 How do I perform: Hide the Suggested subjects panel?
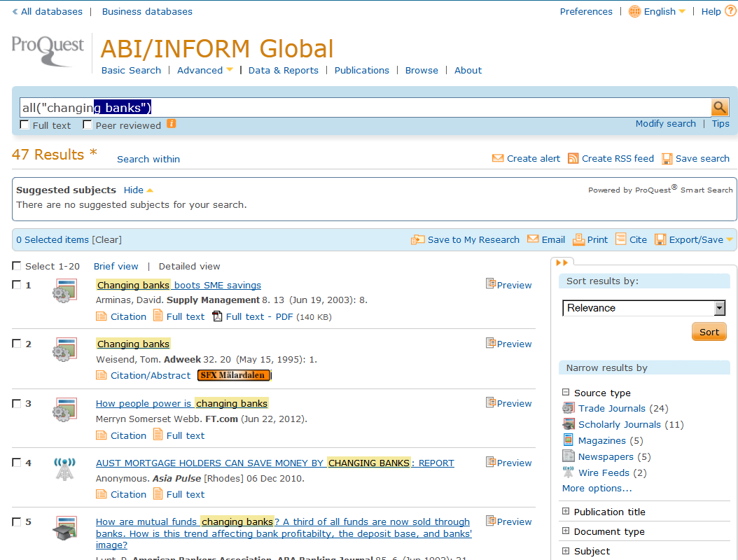[x=139, y=190]
